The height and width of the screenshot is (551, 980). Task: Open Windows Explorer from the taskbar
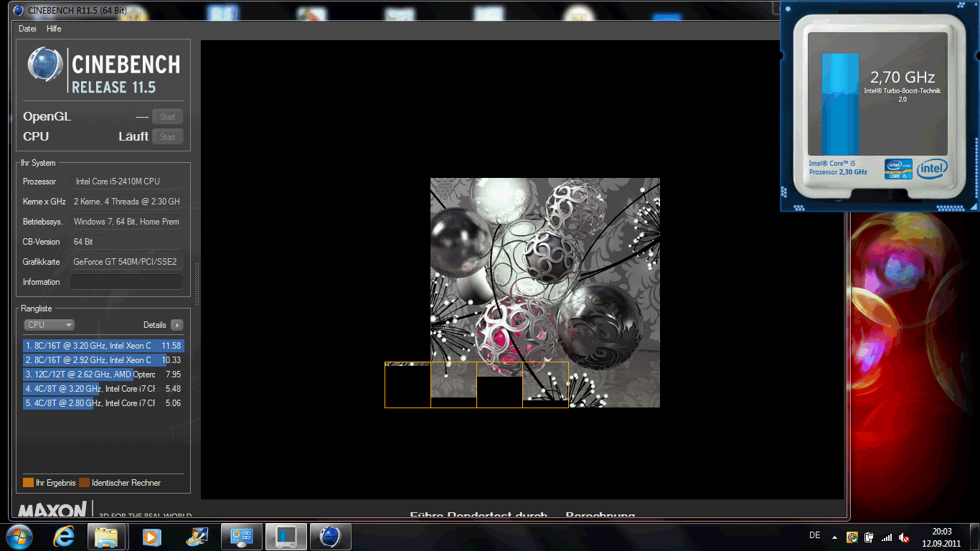(x=107, y=537)
